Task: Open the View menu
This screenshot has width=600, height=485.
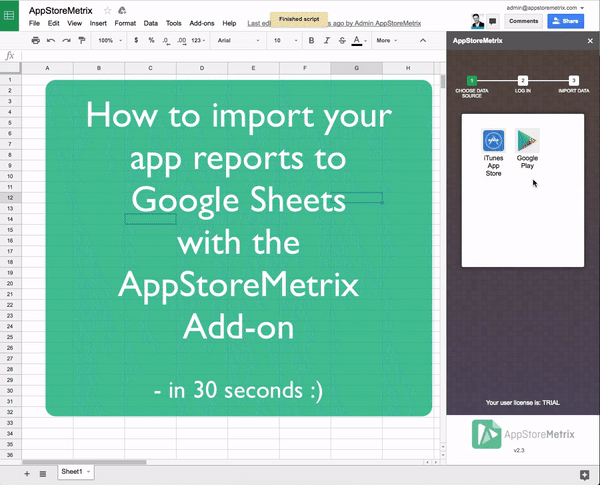Action: tap(74, 23)
